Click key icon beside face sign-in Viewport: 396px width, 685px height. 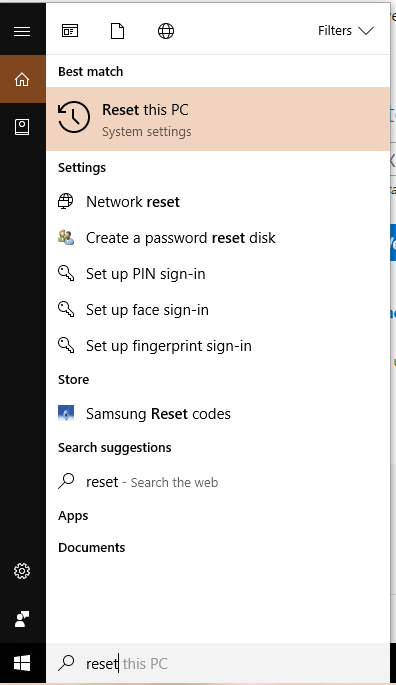[66, 309]
